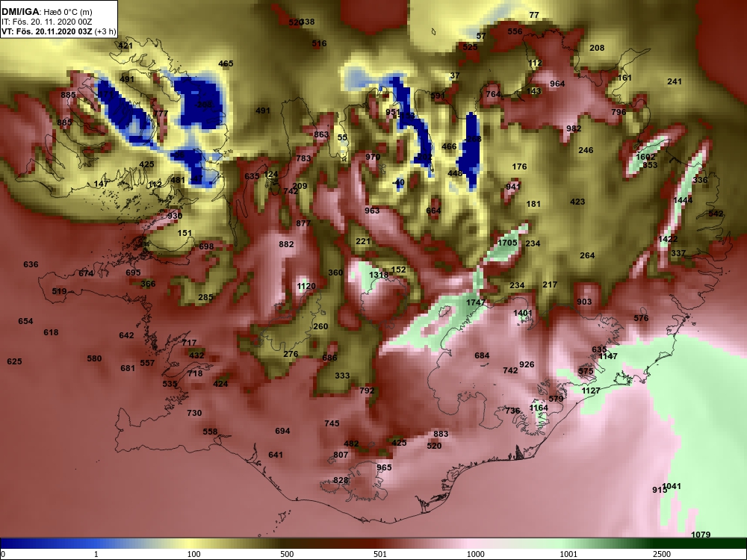The height and width of the screenshot is (560, 747).
Task: Click the '1001' label on the color scale
Action: pyautogui.click(x=568, y=554)
